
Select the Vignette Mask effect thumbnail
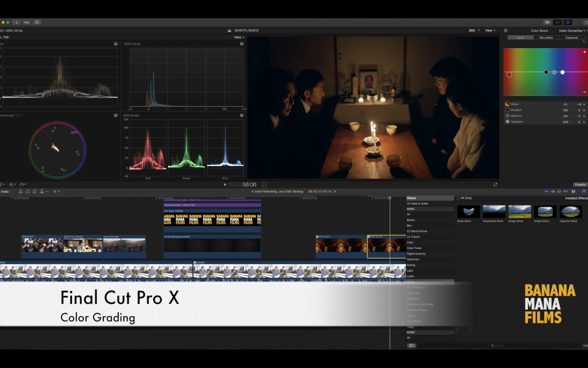(x=571, y=212)
